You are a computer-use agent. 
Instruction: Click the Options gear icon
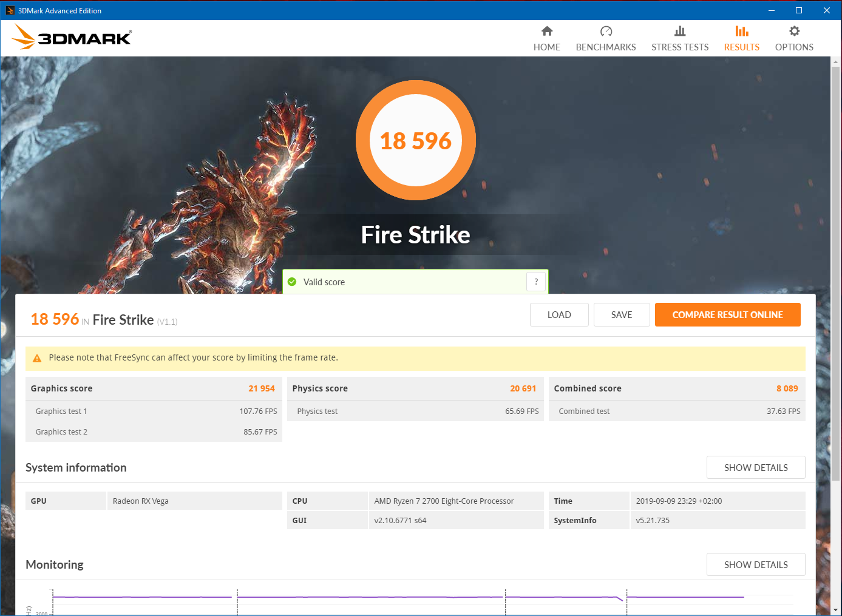coord(794,31)
